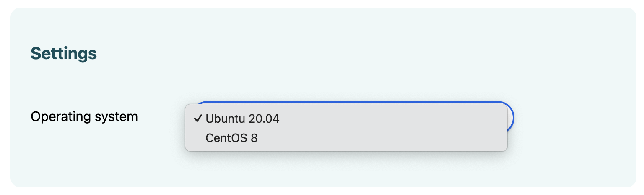Click the Operating system field label
Screen dimensions: 644x195
click(x=84, y=116)
